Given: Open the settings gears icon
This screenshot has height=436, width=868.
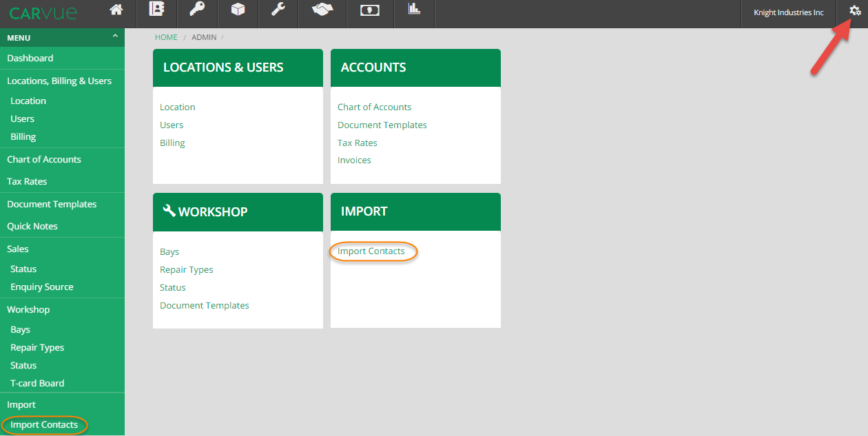Looking at the screenshot, I should tap(855, 10).
